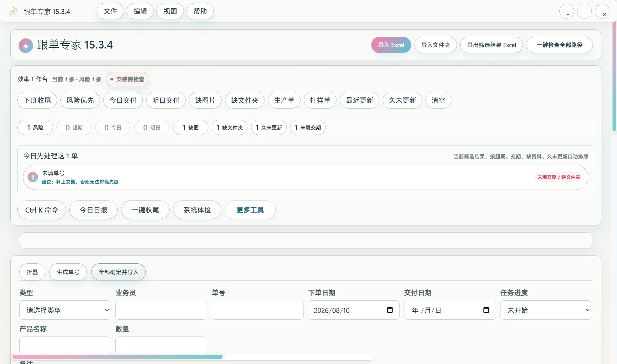Focus the 产品名称 input field

[65, 345]
